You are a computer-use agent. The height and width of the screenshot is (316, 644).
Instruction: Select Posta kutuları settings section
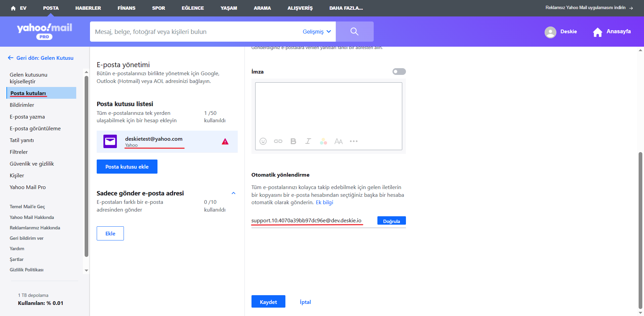tap(41, 93)
